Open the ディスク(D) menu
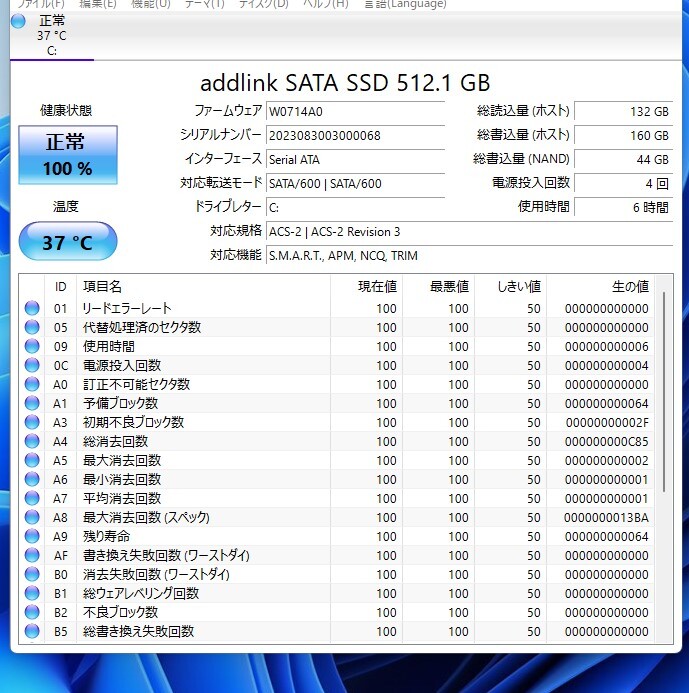 (263, 4)
